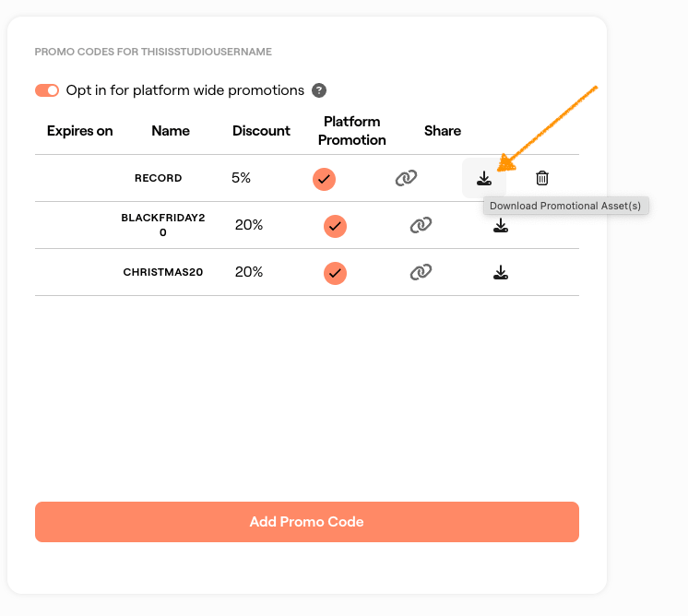
Task: Click the Expires on column header
Action: point(80,131)
